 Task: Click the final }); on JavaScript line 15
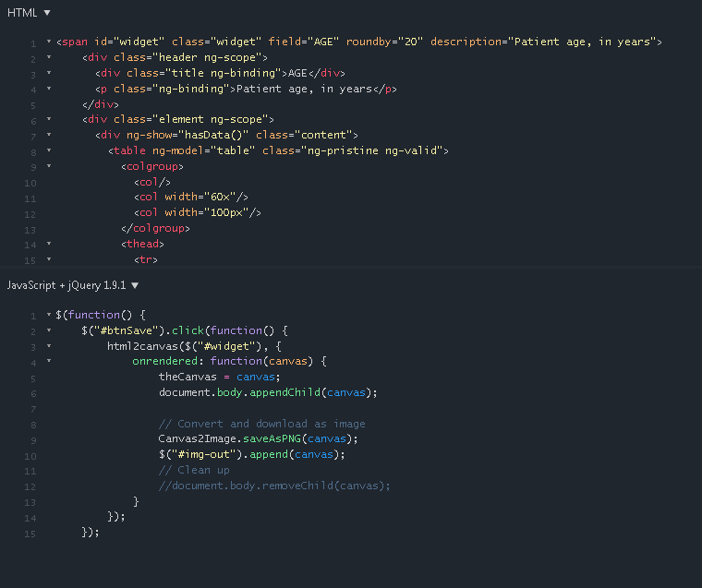point(91,532)
